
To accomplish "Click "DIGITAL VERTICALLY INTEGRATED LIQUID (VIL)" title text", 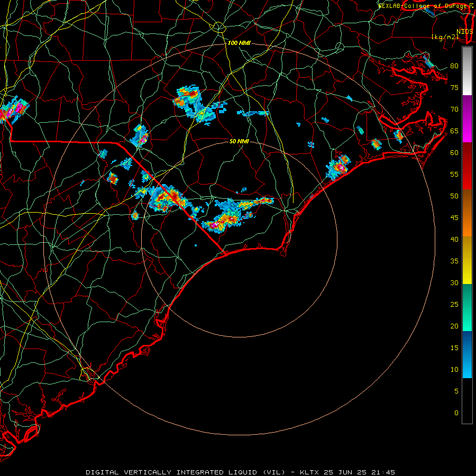I will coord(186,472).
